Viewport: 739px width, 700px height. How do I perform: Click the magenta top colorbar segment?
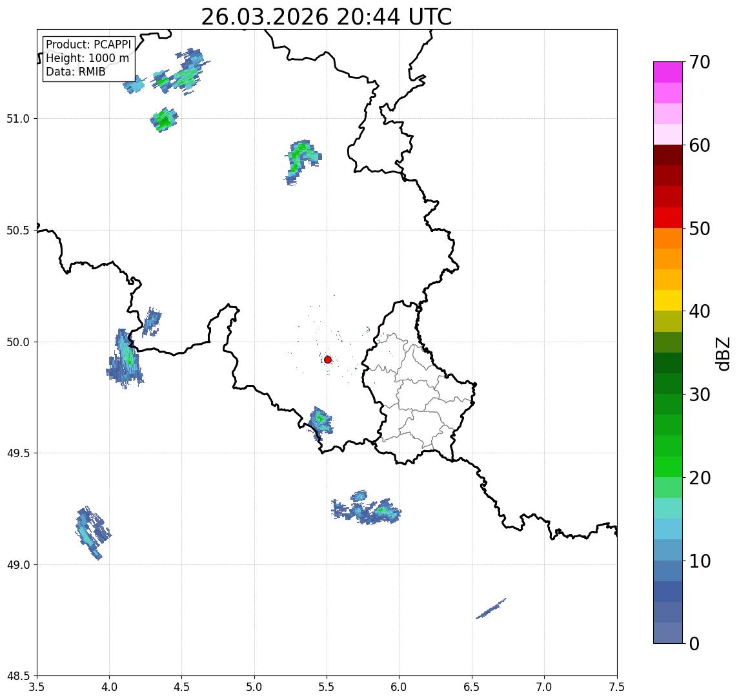point(668,72)
